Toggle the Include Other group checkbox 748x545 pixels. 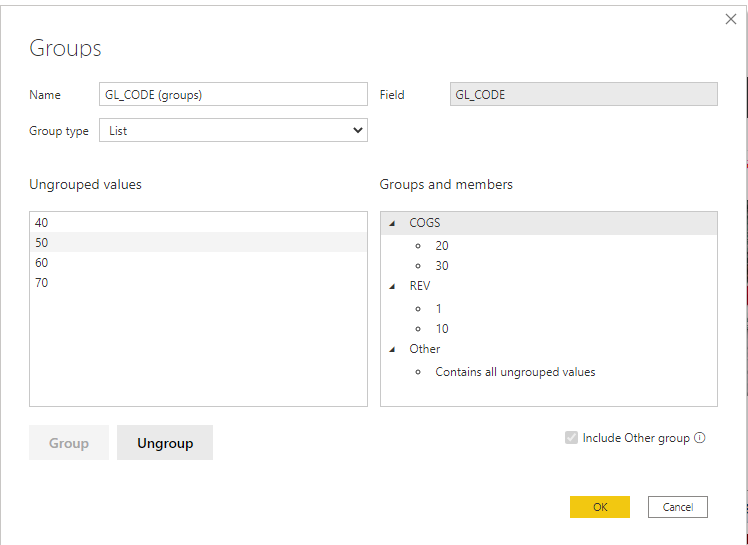pyautogui.click(x=571, y=438)
